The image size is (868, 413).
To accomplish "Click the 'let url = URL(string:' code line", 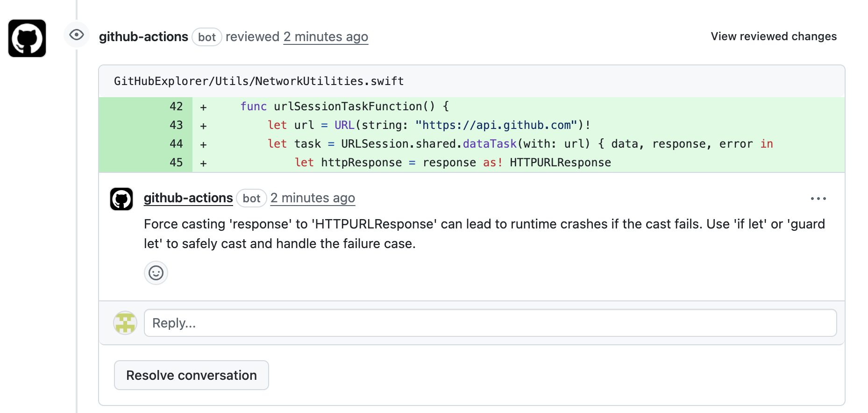I will click(x=429, y=125).
